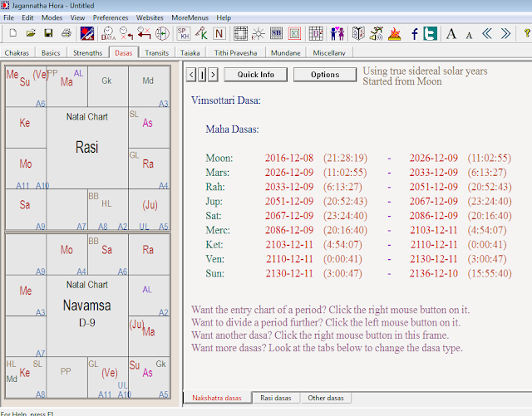Open the Twitter bird icon

pyautogui.click(x=431, y=33)
